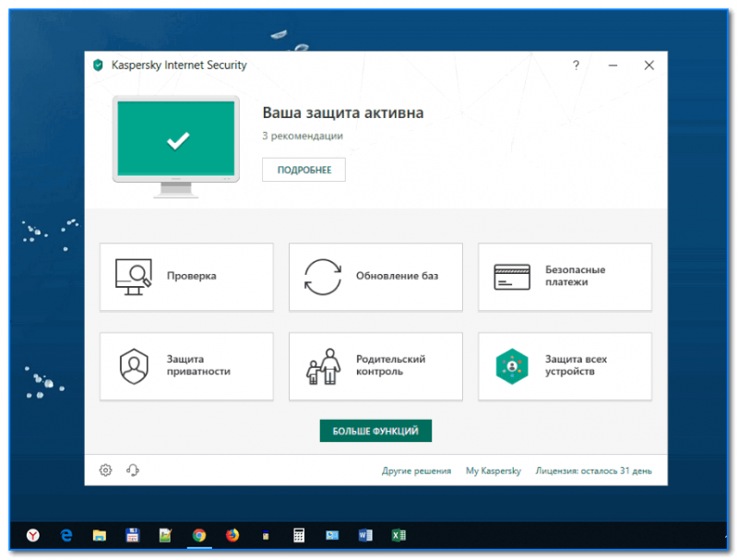
Task: Open File Explorer from the taskbar
Action: point(100,535)
